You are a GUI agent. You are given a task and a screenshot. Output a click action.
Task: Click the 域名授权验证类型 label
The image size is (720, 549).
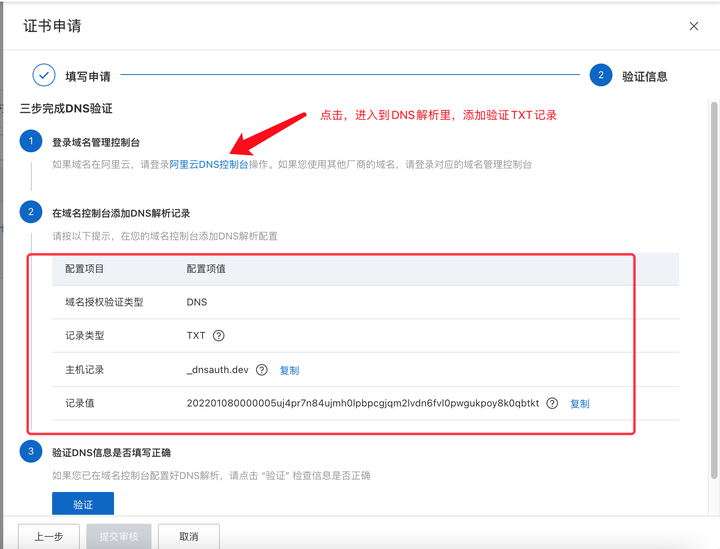point(104,302)
